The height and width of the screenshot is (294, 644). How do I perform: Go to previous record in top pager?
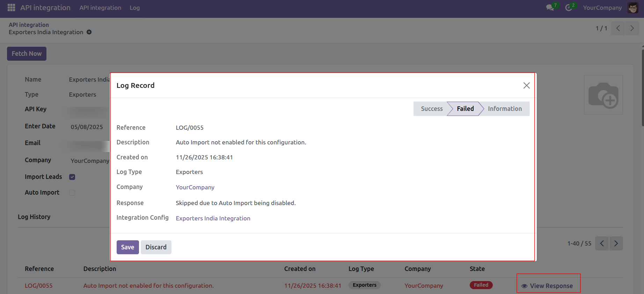(618, 28)
